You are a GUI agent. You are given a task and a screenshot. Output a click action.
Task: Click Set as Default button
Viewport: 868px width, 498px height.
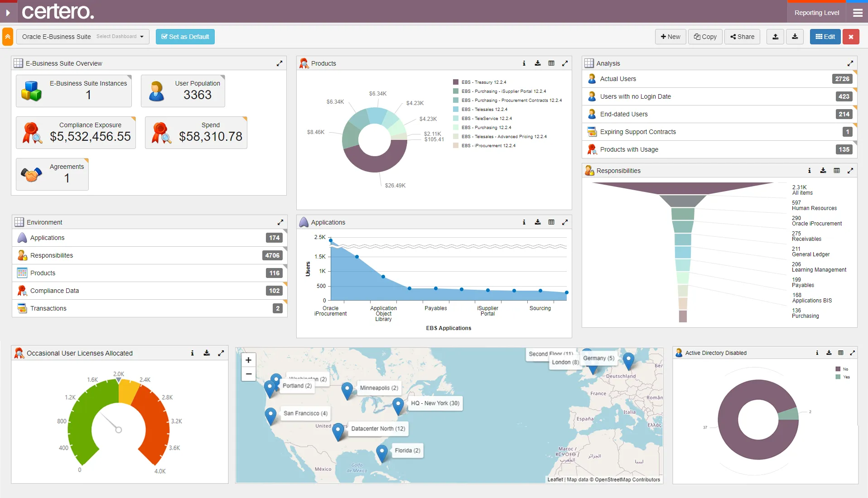[x=185, y=37]
